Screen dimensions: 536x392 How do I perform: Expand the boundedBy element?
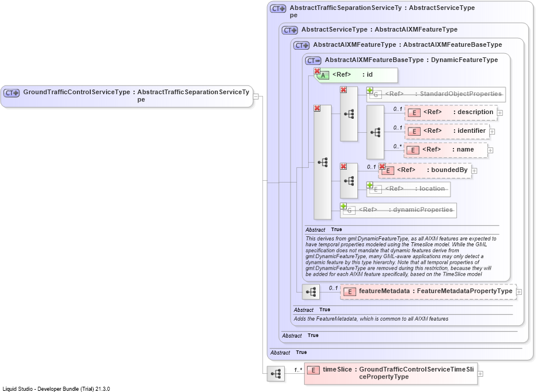pyautogui.click(x=474, y=170)
